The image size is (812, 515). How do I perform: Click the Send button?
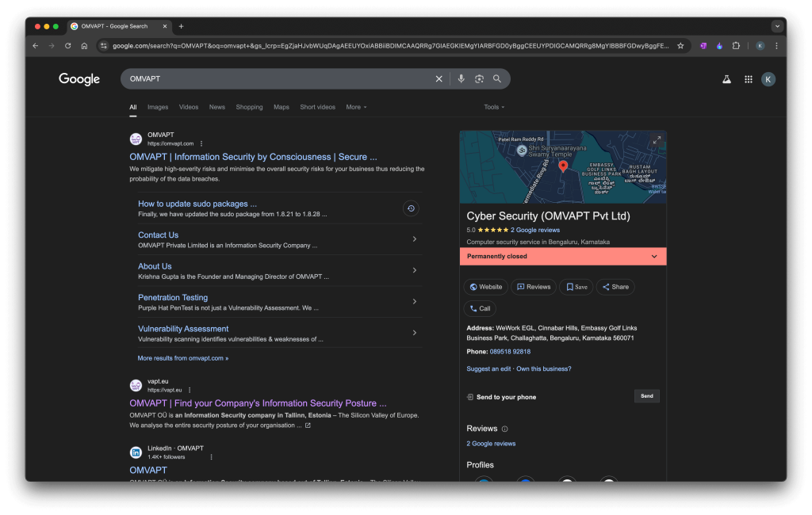[647, 396]
